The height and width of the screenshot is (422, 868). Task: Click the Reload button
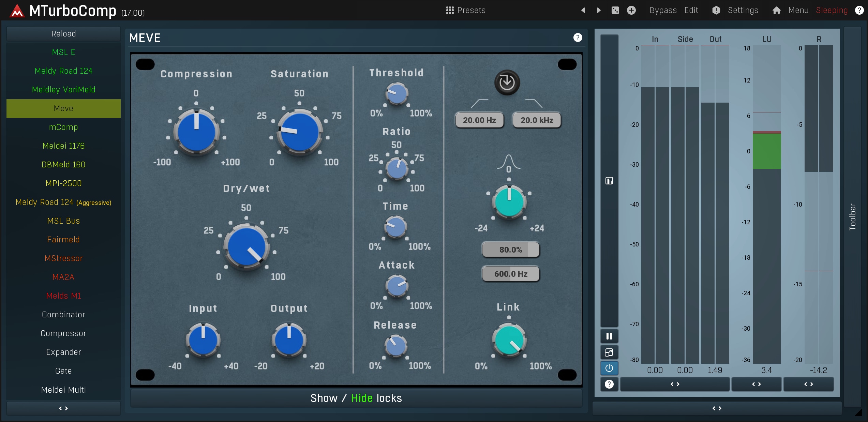coord(63,34)
